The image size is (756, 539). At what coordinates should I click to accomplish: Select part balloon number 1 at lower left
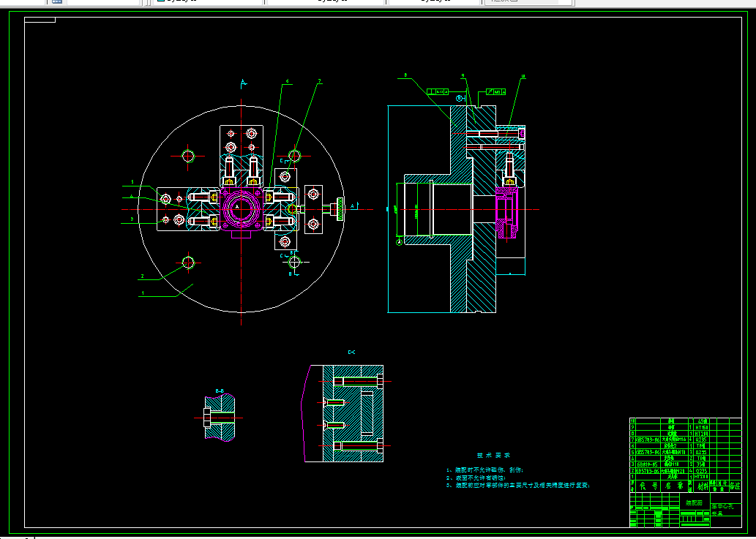coord(143,293)
